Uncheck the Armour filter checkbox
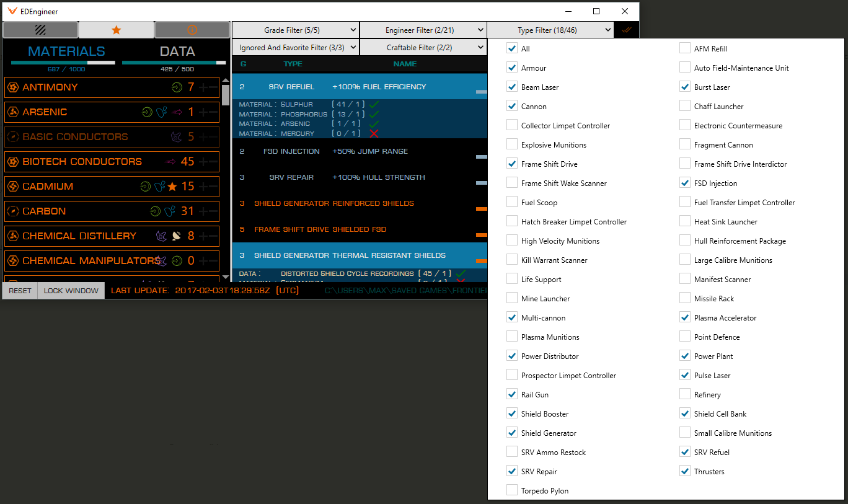This screenshot has width=848, height=504. [x=512, y=68]
